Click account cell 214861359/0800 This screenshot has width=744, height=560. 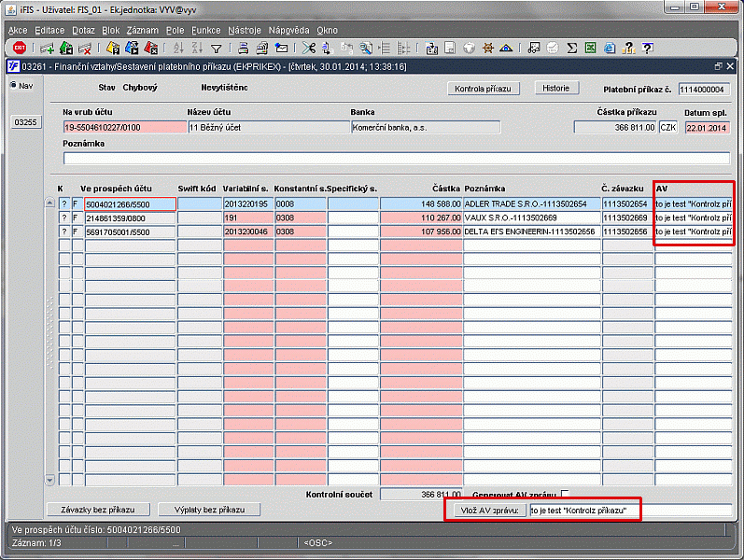tap(130, 218)
